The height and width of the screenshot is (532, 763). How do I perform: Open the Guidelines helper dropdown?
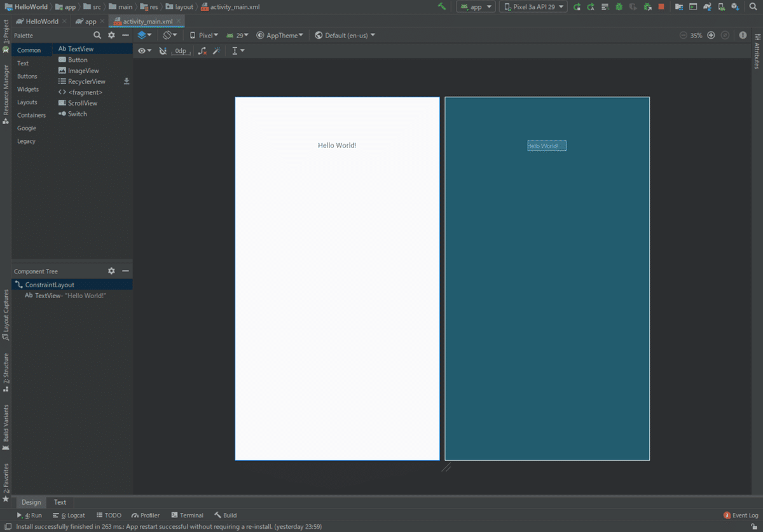click(x=238, y=51)
